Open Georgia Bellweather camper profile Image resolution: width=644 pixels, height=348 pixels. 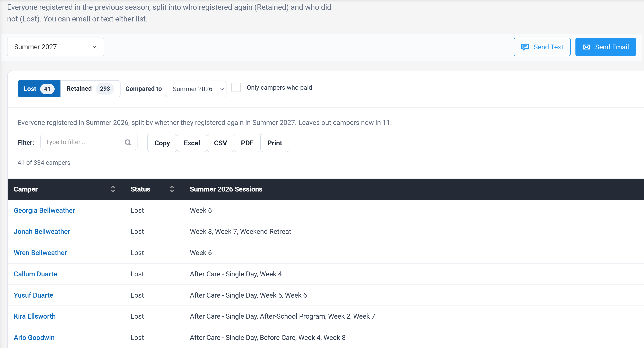pyautogui.click(x=44, y=210)
